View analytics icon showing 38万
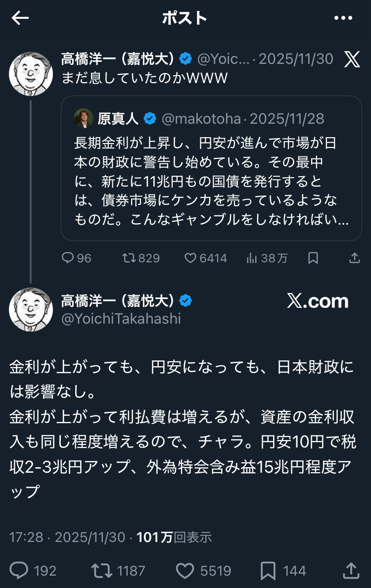The height and width of the screenshot is (588, 371). click(252, 258)
